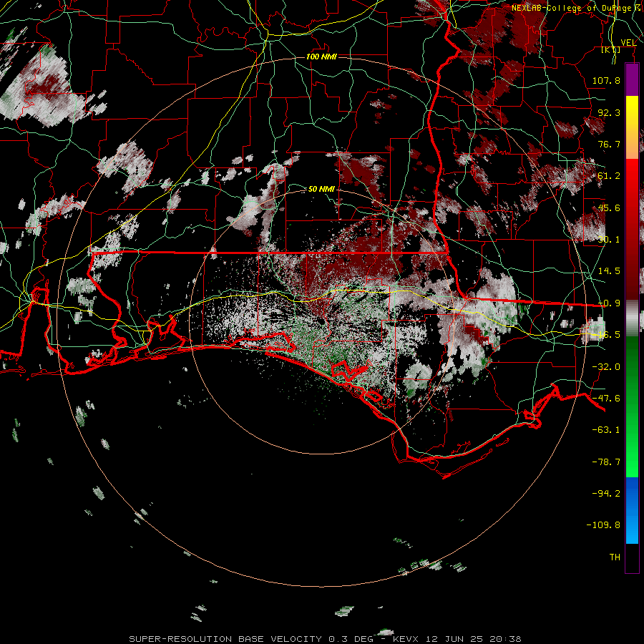Select the 30.1 velocity scale value
Screen dimensions: 644x644
tap(609, 240)
